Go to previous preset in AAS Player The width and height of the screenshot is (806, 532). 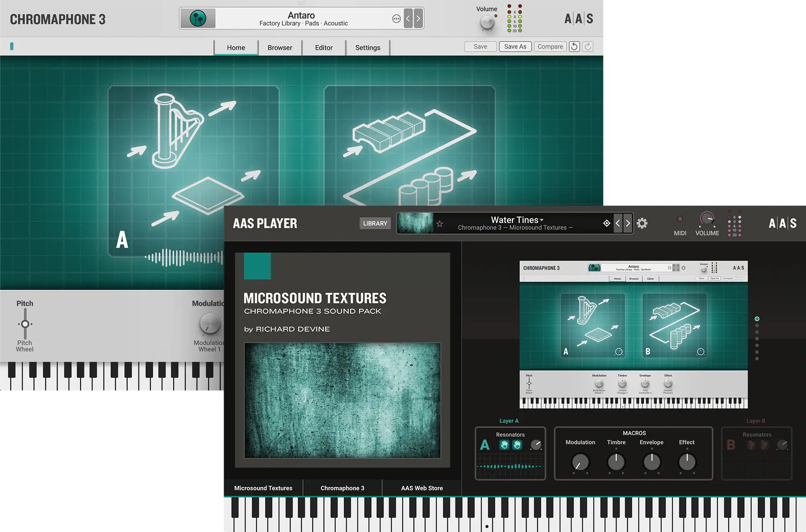[618, 223]
